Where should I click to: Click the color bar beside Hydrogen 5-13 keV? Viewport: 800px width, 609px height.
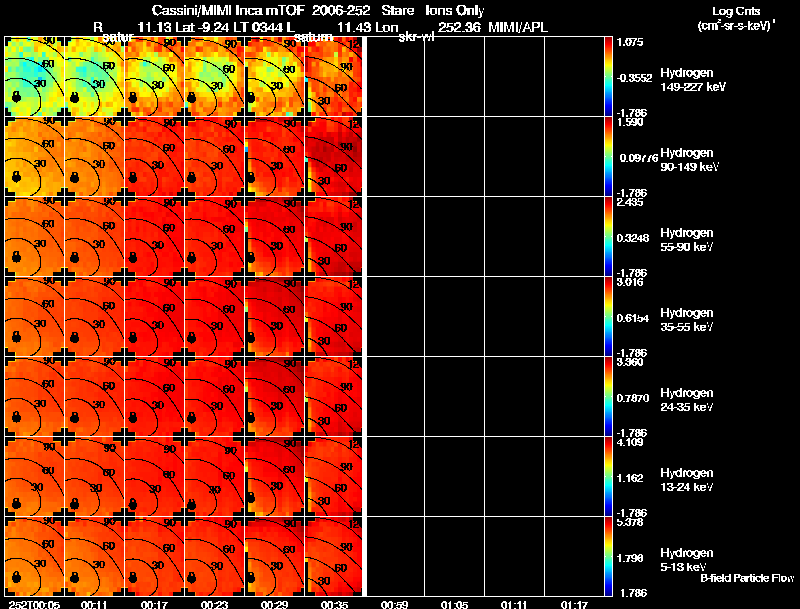(x=608, y=556)
